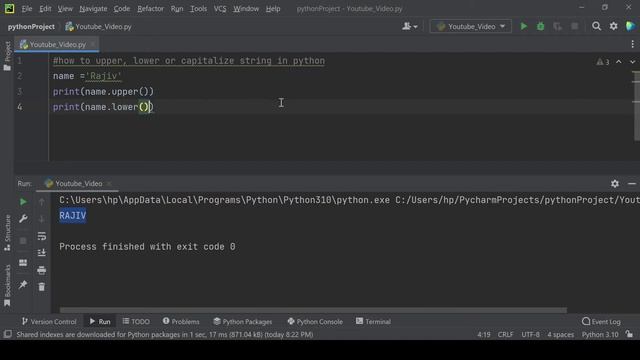Close the Youtube_Video.py editor tab
Screen dimensions: 640x360
coord(93,44)
